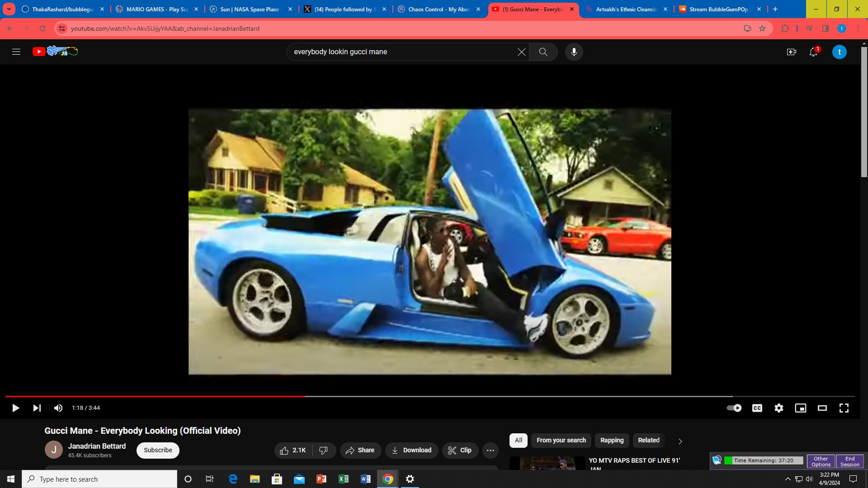The height and width of the screenshot is (488, 868).
Task: Open the tab search dropdown arrow
Action: coord(9,9)
